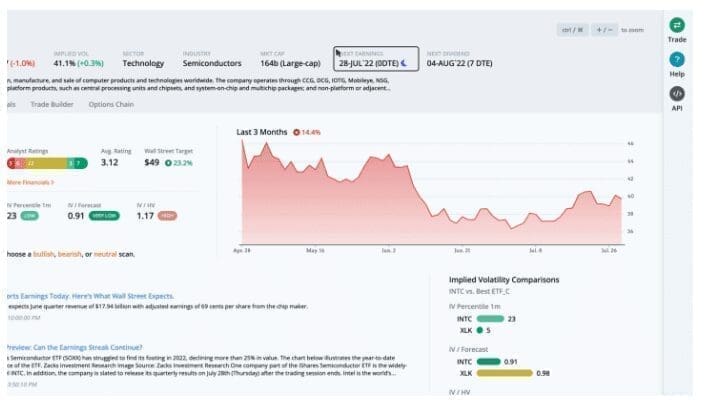Open the Trade panel icon
Image resolution: width=707 pixels, height=410 pixels.
coord(677,24)
